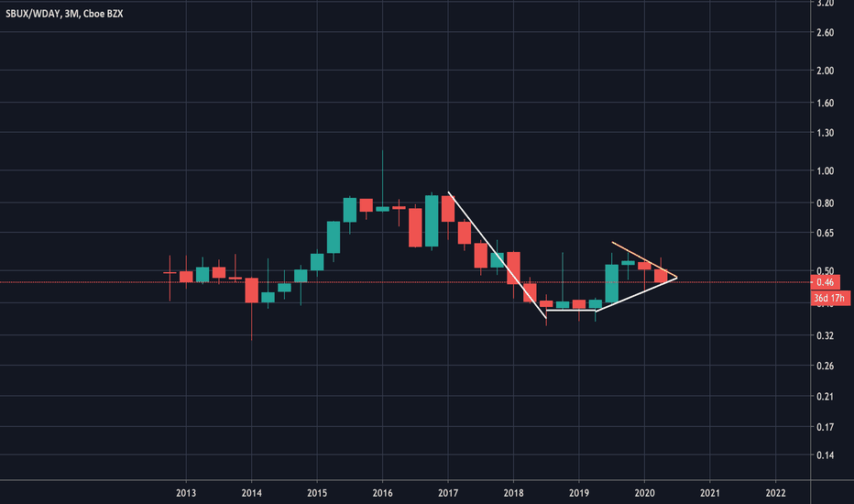The height and width of the screenshot is (504, 854).
Task: Click the tall green candle before 2017
Action: [x=432, y=221]
